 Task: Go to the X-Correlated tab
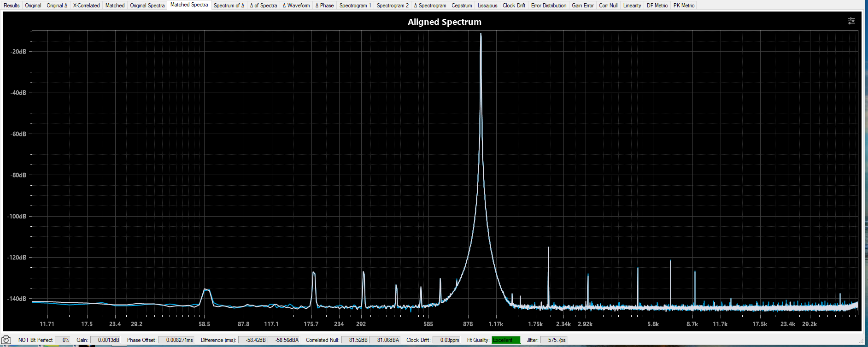[x=87, y=6]
